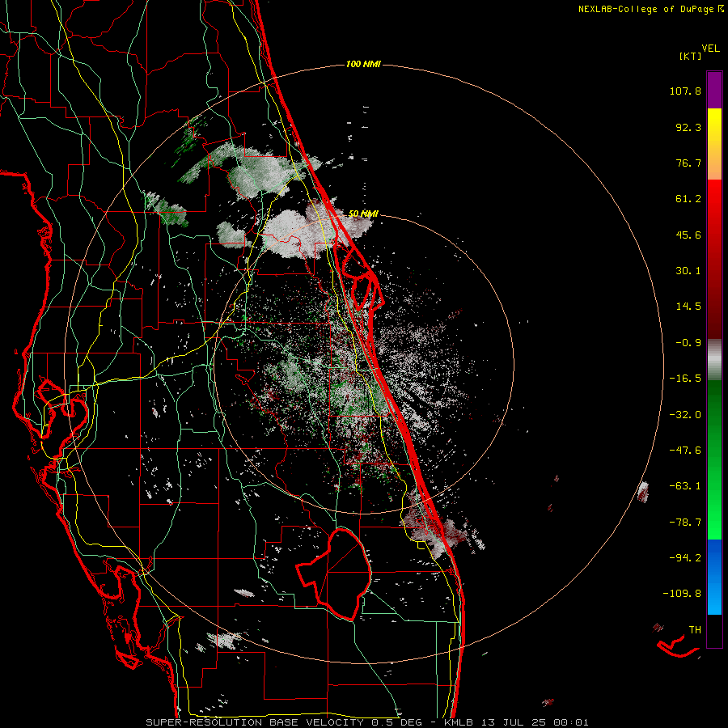This screenshot has width=728, height=728.
Task: Click the 14.5 velocity scale value
Action: pyautogui.click(x=688, y=307)
